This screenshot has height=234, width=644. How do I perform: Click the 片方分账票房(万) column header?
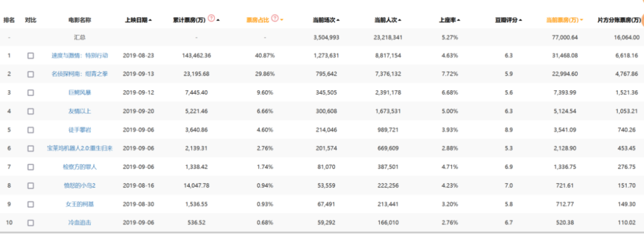[619, 20]
